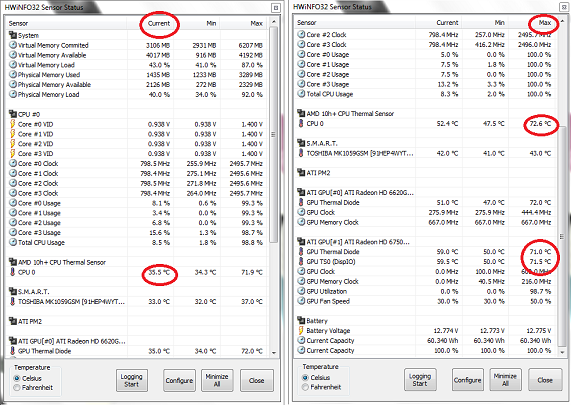Click the right window's vertical scrollbar thumb
Screen dimensions: 571x405
562,236
